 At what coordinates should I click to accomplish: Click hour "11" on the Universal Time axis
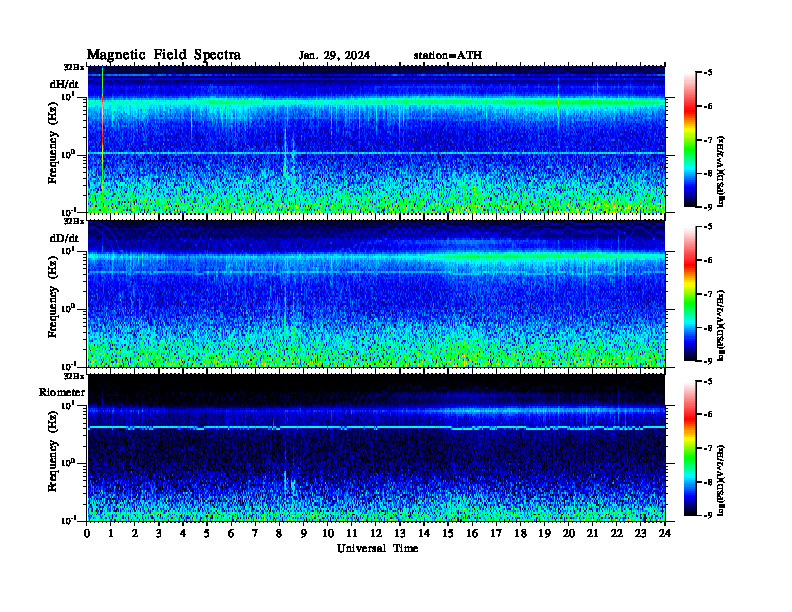[x=352, y=534]
